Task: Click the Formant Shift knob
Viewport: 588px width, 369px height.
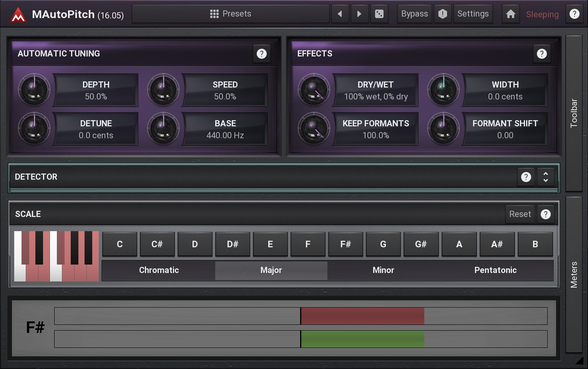Action: (443, 129)
